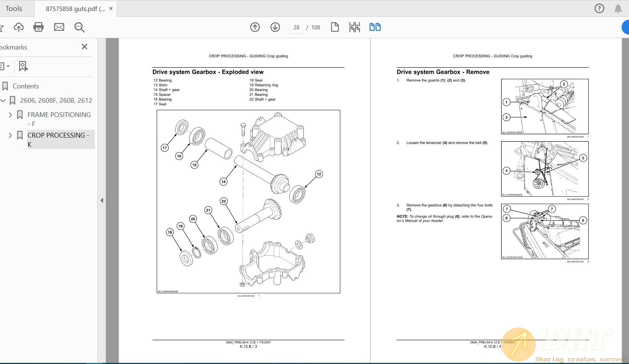Open the search tool with magnifier icon

click(x=79, y=27)
